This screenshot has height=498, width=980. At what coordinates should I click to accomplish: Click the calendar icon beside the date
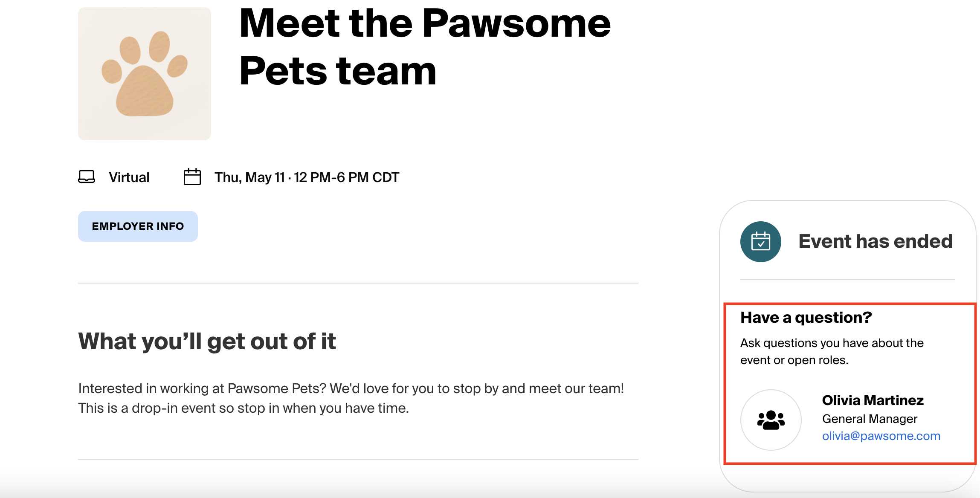[192, 177]
